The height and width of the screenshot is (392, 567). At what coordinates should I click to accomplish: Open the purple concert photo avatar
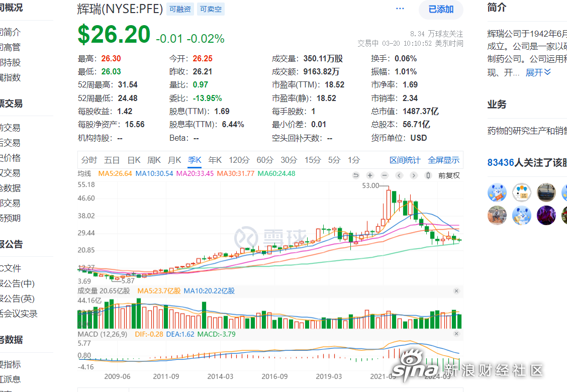(x=546, y=215)
